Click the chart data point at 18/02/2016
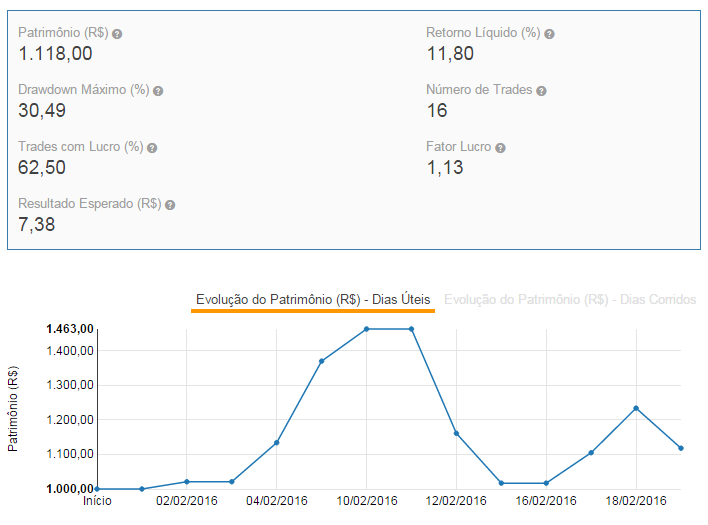The height and width of the screenshot is (525, 708). pyautogui.click(x=636, y=408)
